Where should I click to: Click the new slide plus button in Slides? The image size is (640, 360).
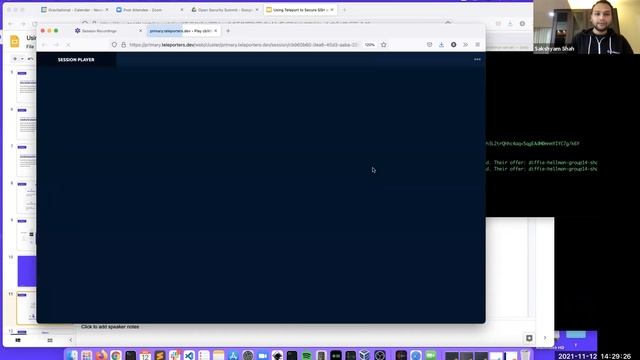tap(15, 59)
